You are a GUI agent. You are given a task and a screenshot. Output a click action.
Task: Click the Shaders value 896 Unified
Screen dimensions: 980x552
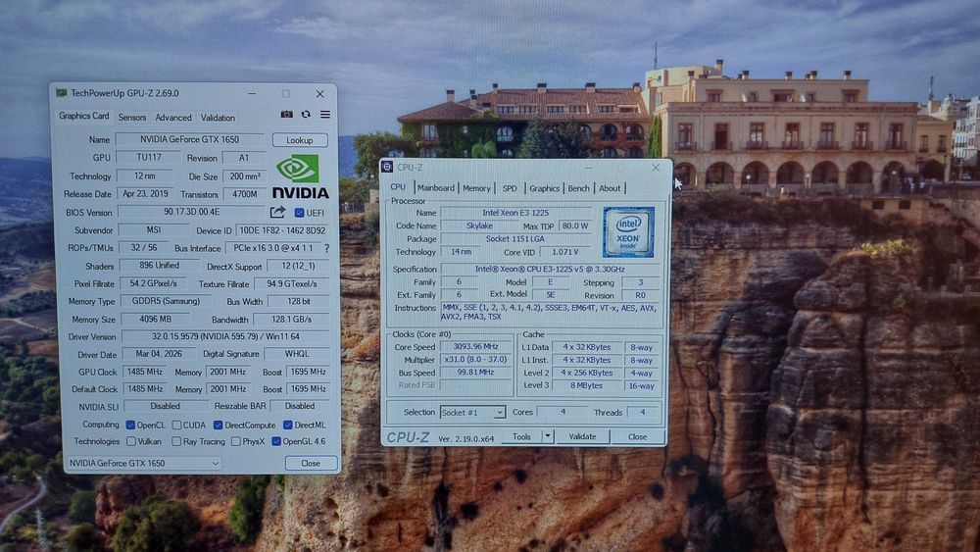(160, 265)
